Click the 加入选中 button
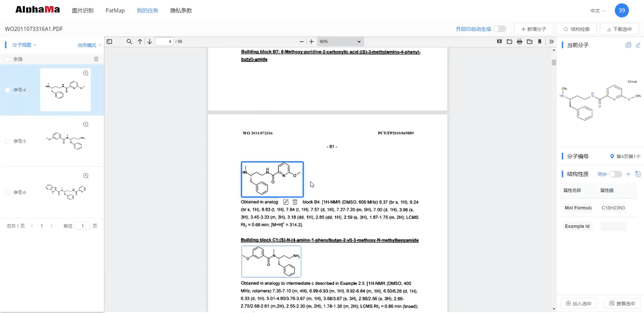The image size is (644, 313). coord(578,304)
